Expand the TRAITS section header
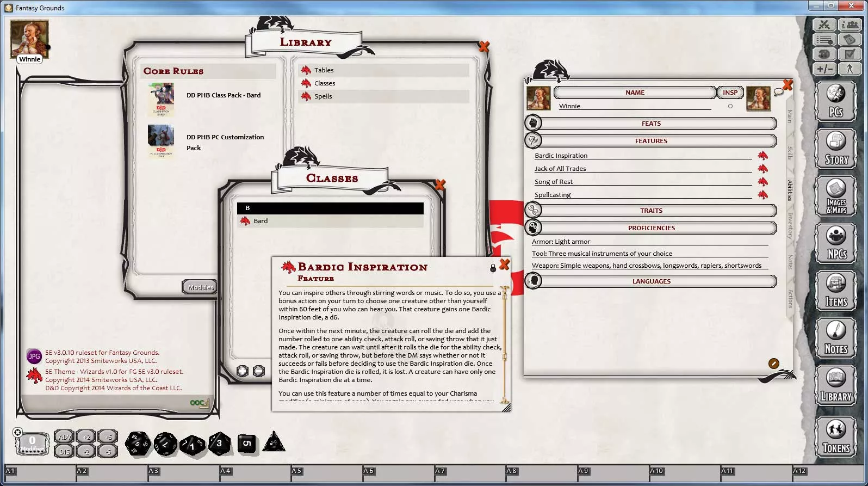 (651, 211)
